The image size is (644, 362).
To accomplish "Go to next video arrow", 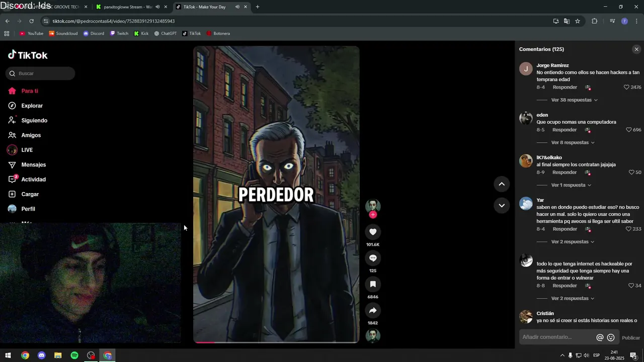I will click(x=502, y=205).
